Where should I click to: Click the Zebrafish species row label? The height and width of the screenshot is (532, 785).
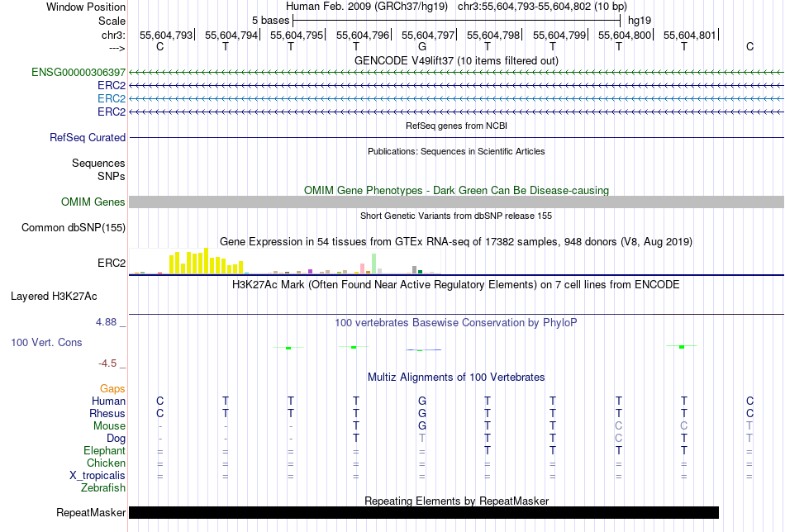coord(103,487)
